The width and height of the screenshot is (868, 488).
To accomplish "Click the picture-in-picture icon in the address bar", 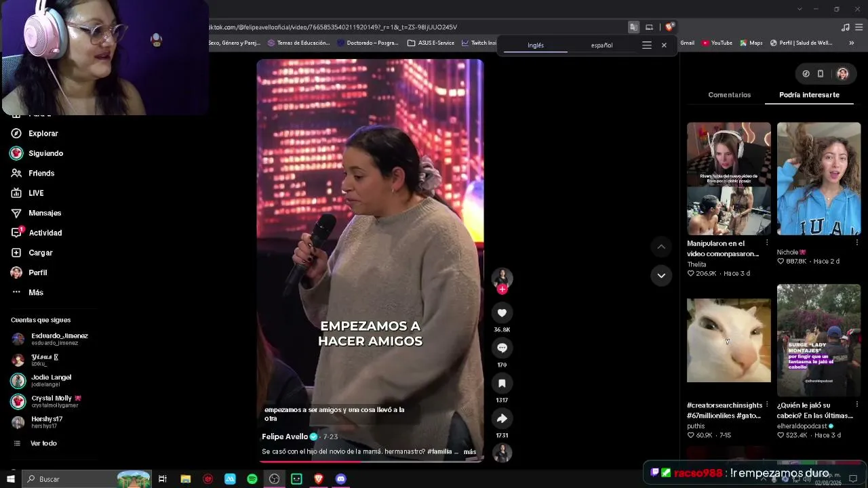I will pyautogui.click(x=649, y=27).
